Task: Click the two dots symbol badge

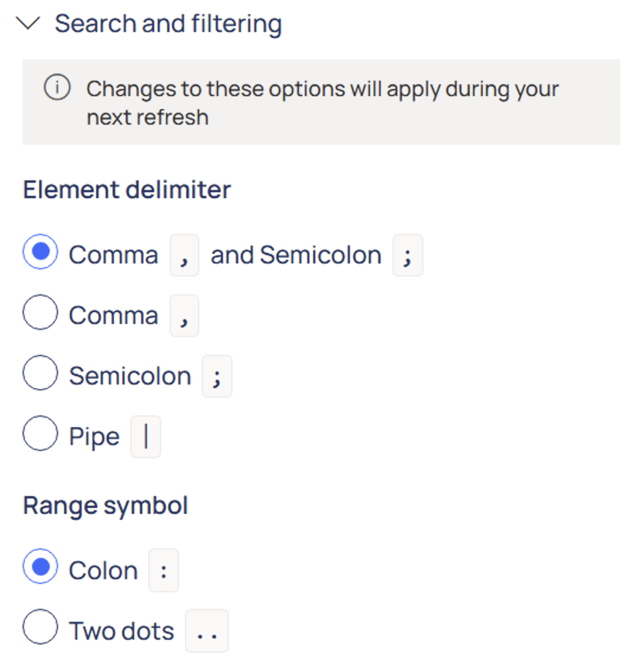Action: [207, 631]
